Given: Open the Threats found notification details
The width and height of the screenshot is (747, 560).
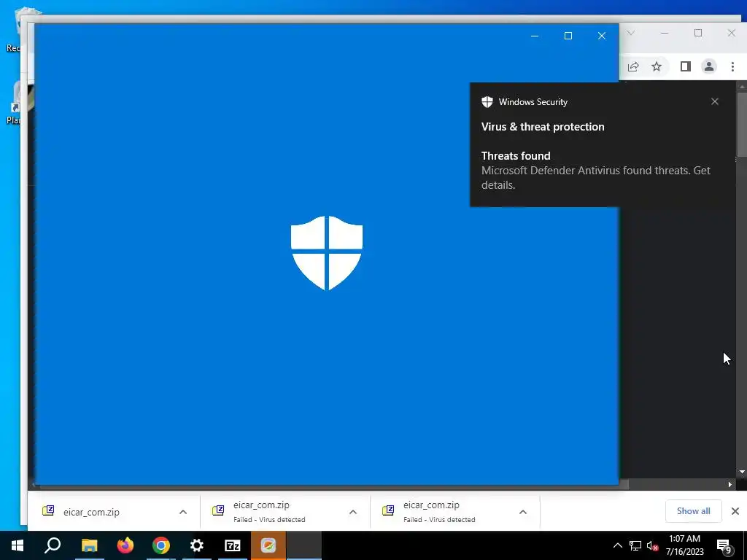Looking at the screenshot, I should (595, 170).
